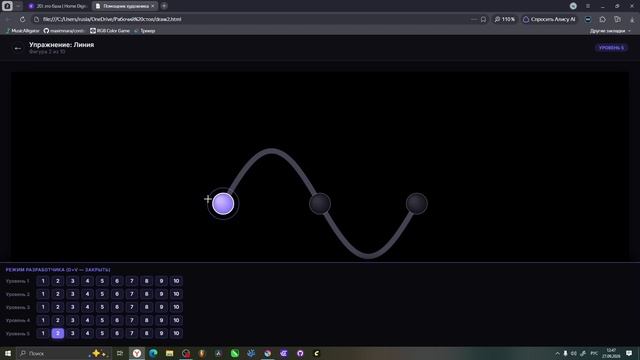Open the 110% zoom indicator
This screenshot has height=360, width=640.
[505, 19]
